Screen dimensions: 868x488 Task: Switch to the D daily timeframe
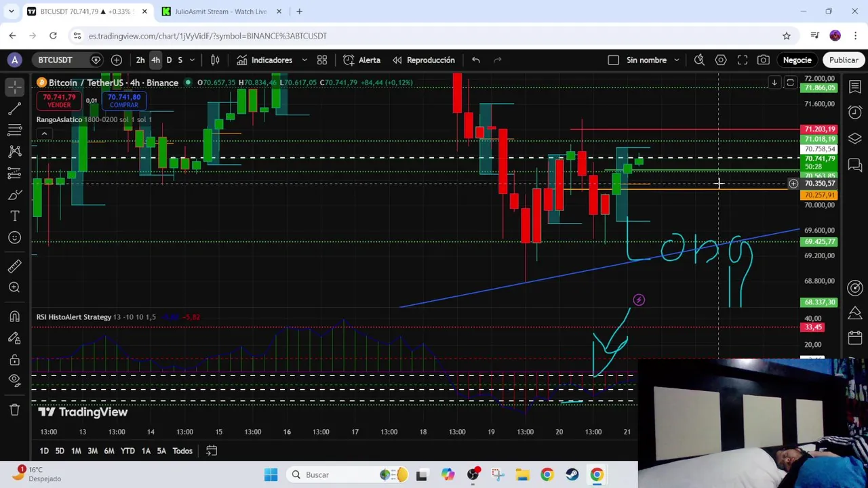point(169,60)
